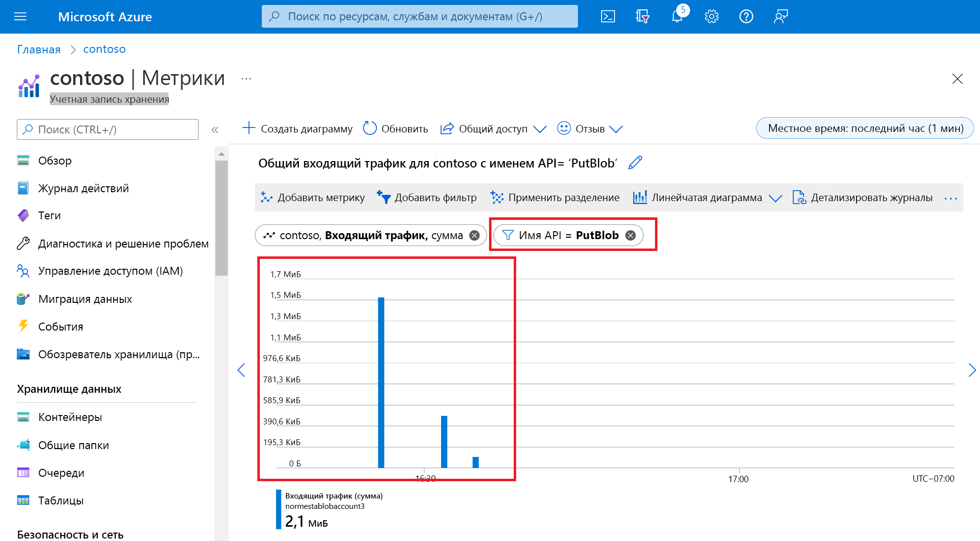Viewport: 980px width, 541px height.
Task: Click the Общие папки icon
Action: pos(23,445)
